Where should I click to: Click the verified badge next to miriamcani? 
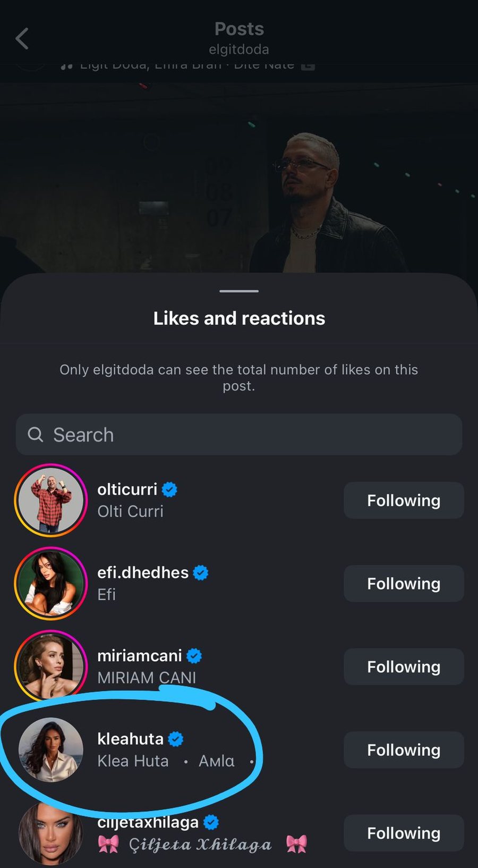(x=194, y=656)
